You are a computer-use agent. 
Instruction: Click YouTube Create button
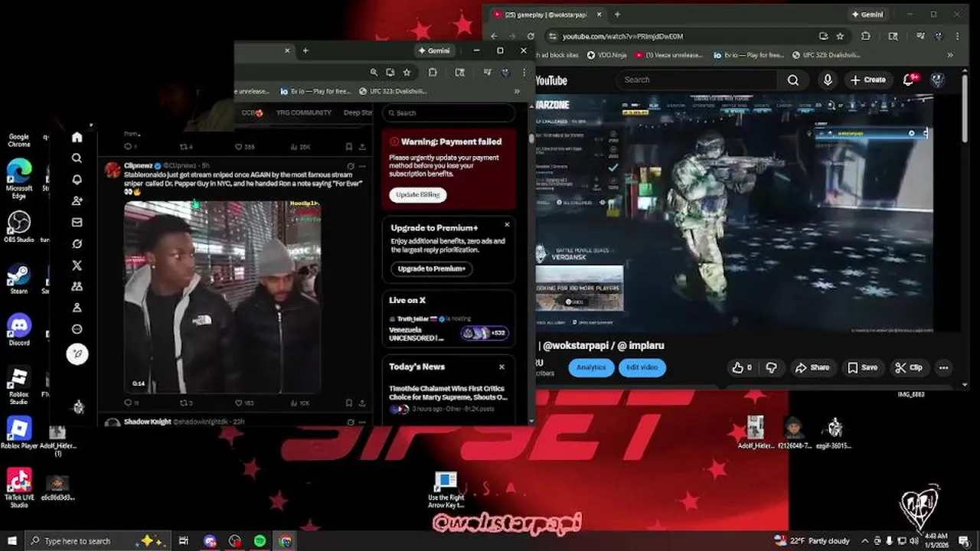[868, 80]
